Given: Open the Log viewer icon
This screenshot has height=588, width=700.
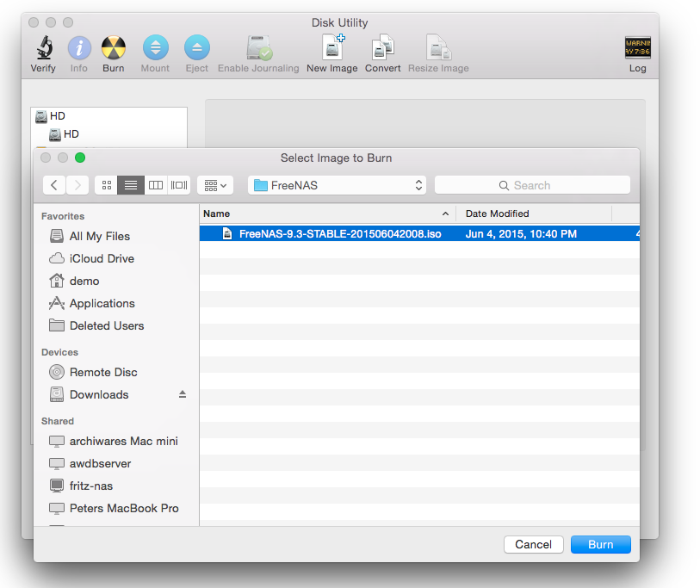Looking at the screenshot, I should click(637, 47).
